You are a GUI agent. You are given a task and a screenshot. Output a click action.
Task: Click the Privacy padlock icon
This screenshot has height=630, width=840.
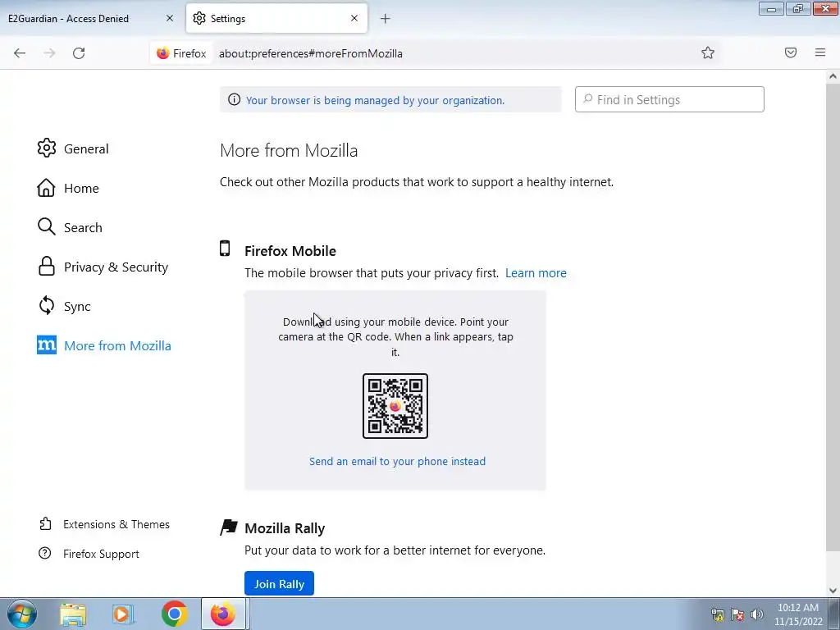click(x=47, y=266)
